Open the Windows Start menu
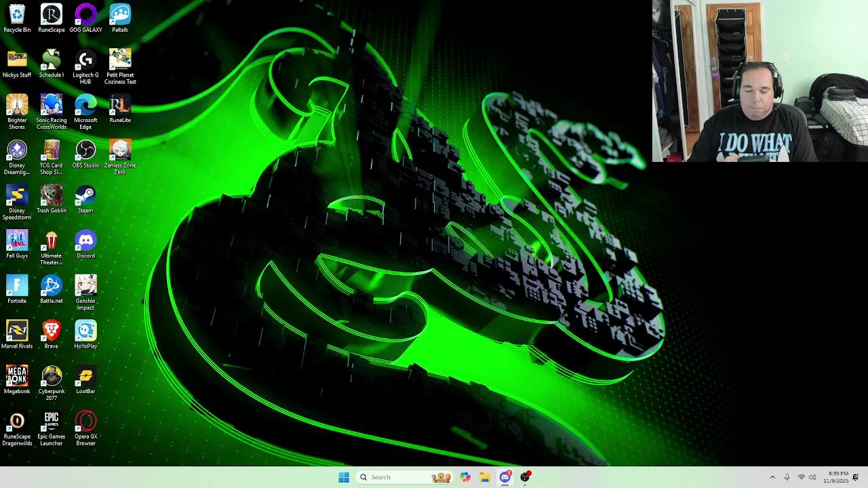The image size is (868, 488). [x=344, y=477]
